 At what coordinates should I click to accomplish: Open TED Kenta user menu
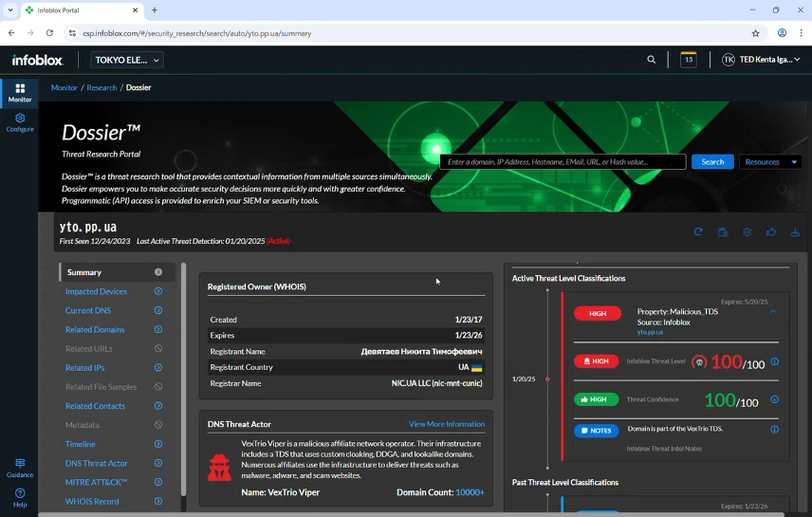(x=761, y=60)
